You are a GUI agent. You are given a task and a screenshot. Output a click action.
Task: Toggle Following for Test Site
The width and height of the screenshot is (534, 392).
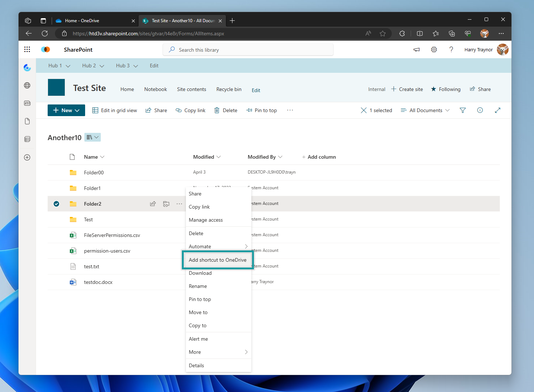[446, 89]
